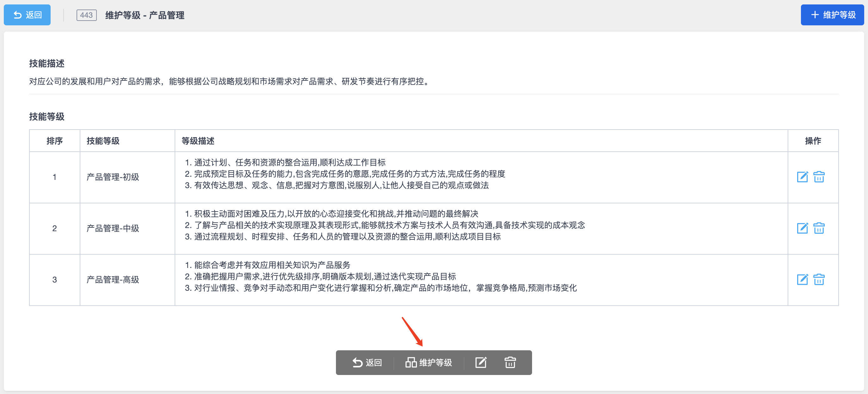Click the trash icon in bottom toolbar
This screenshot has width=868, height=394.
point(510,362)
